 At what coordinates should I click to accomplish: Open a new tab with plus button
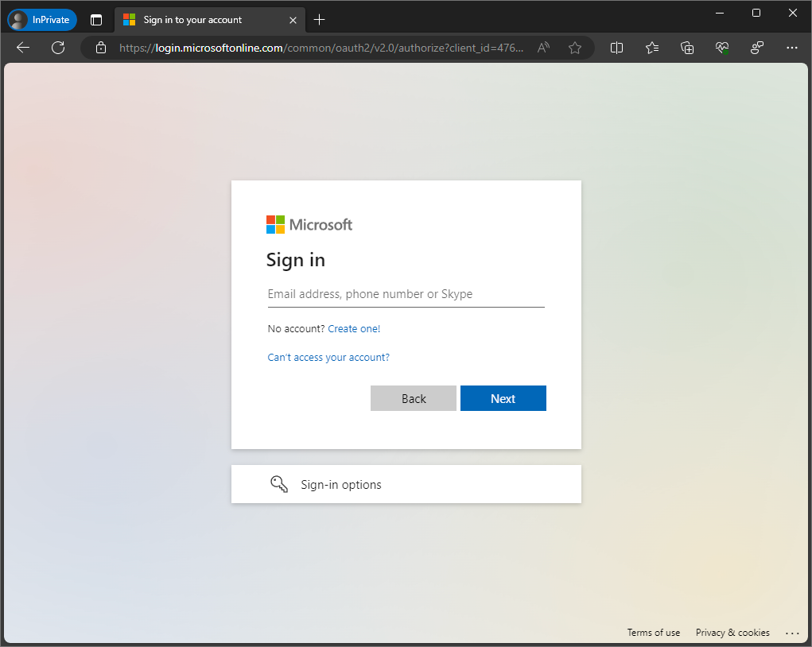pyautogui.click(x=319, y=20)
